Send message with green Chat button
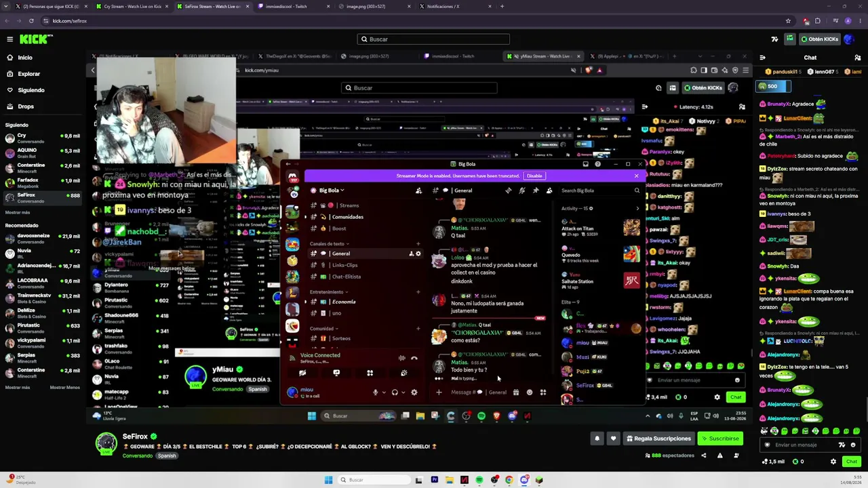Screen dimensions: 868x488 pos(852,462)
